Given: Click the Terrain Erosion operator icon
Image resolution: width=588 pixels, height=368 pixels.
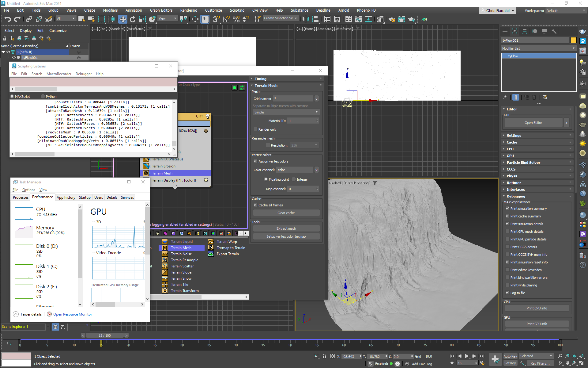Looking at the screenshot, I should tap(146, 166).
